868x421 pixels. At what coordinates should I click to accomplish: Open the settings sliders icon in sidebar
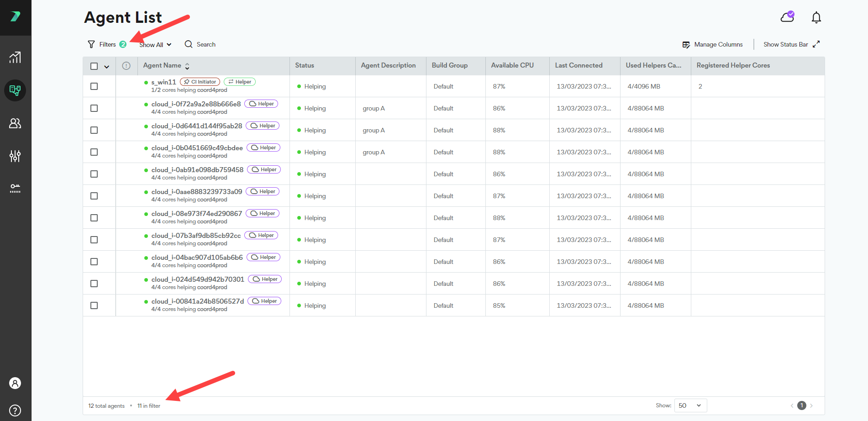[x=15, y=156]
